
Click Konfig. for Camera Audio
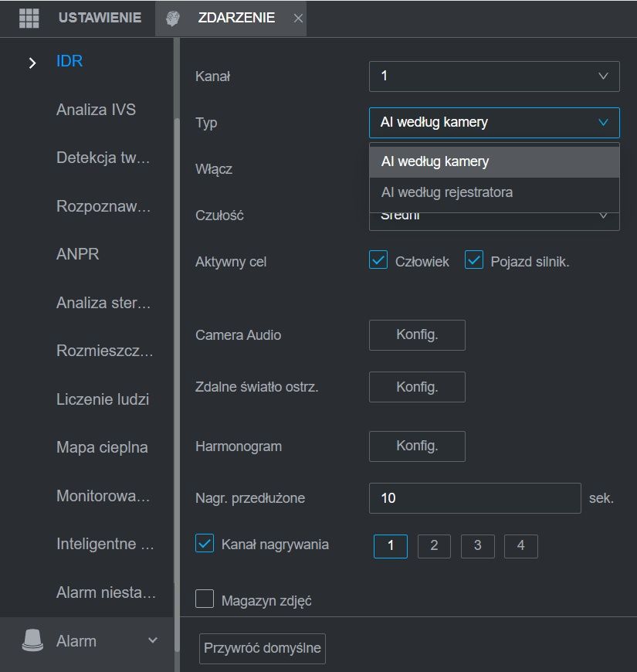pos(417,335)
